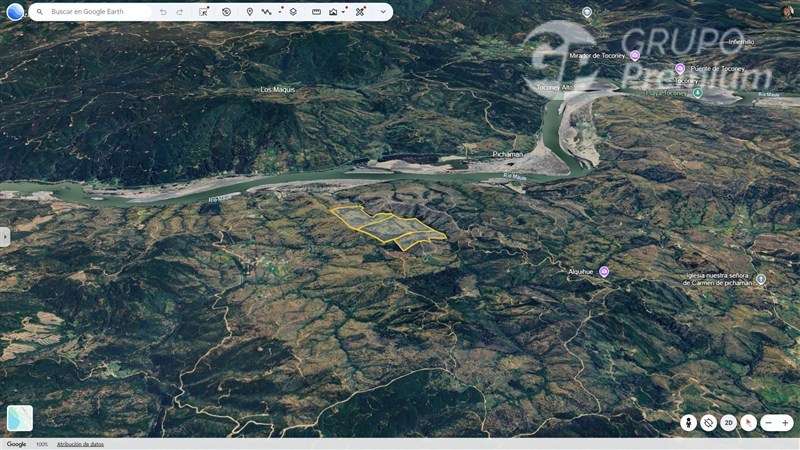The image size is (800, 450).
Task: Click the Iglesia nuestra señora marker pin
Action: pyautogui.click(x=761, y=279)
